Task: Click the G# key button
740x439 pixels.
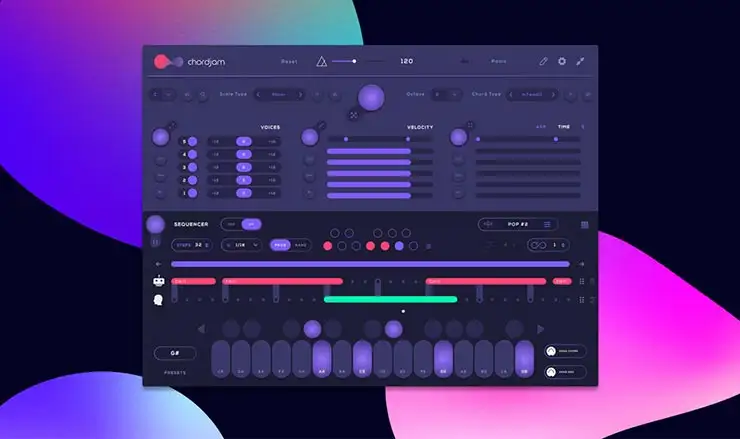Action: 175,353
